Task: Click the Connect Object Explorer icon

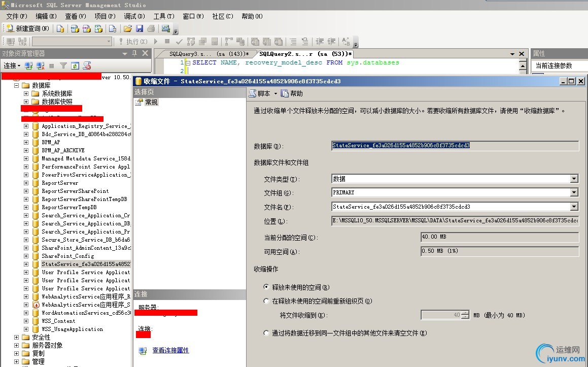Action: (28, 66)
